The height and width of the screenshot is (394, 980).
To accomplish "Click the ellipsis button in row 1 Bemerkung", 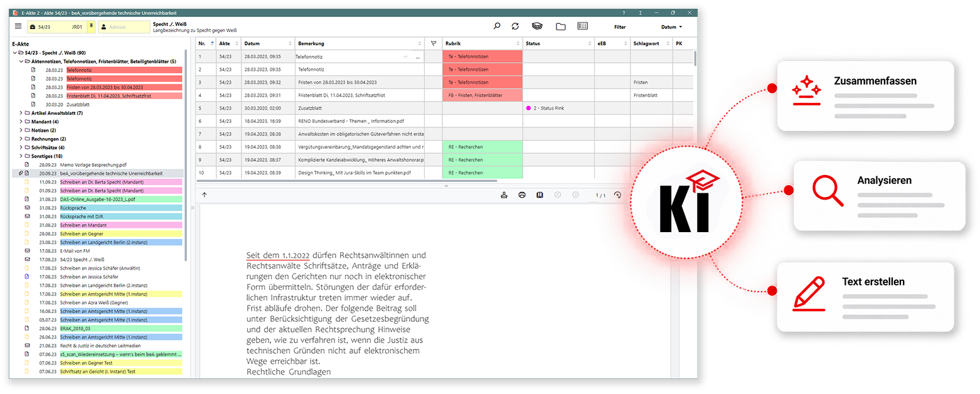I will (417, 56).
